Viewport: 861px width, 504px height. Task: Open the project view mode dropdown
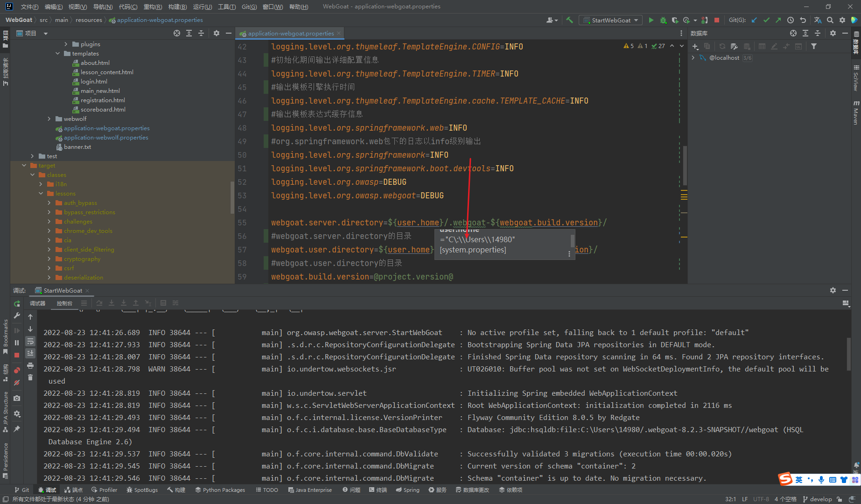46,34
